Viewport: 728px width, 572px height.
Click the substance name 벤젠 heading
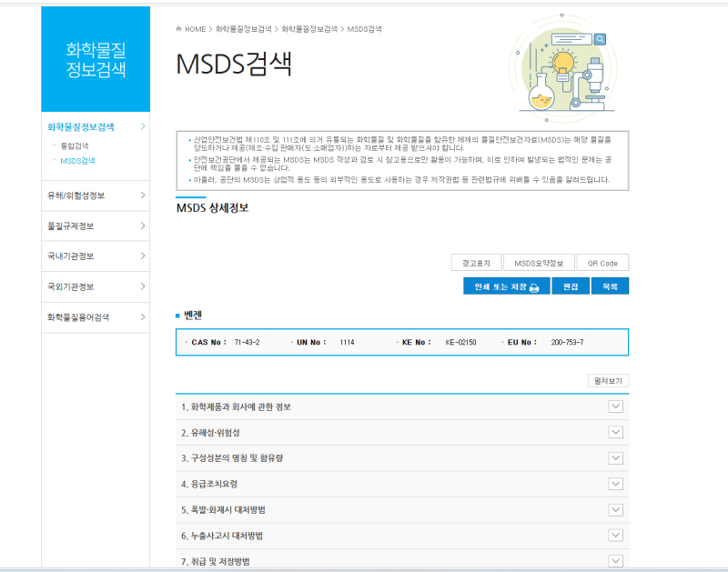point(193,316)
